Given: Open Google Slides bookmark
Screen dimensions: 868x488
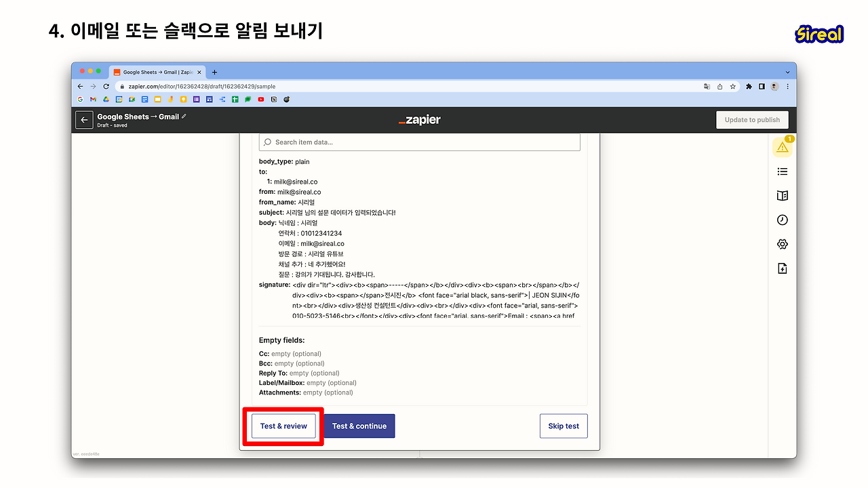Looking at the screenshot, I should point(158,100).
